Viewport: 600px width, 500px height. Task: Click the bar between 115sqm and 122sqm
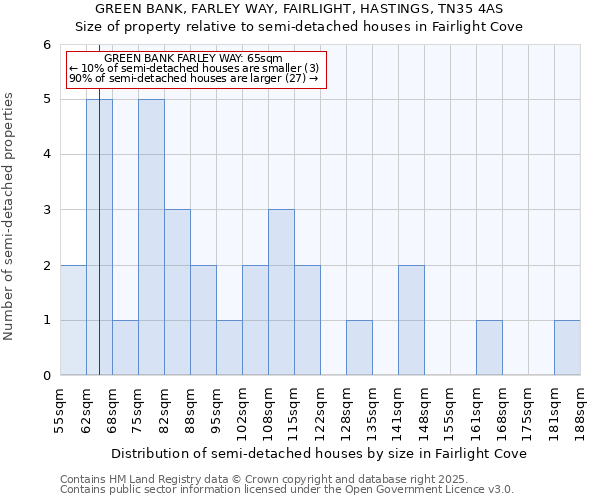coord(308,320)
